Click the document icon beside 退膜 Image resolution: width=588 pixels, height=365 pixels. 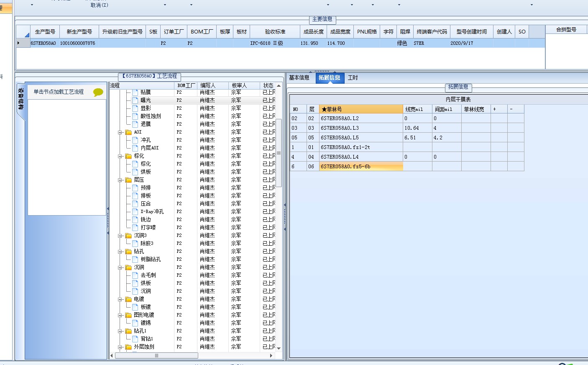pos(135,124)
